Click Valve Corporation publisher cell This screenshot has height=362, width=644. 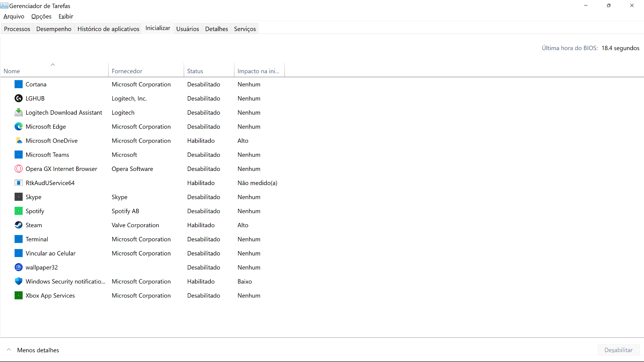135,225
